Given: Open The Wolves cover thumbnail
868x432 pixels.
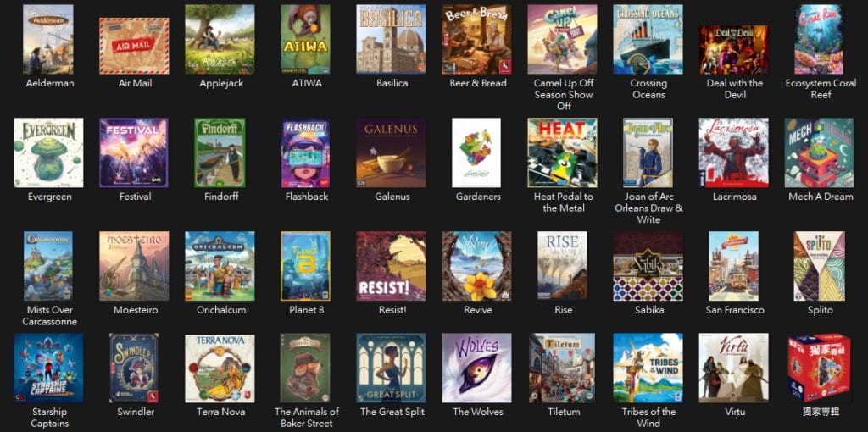Looking at the screenshot, I should click(476, 368).
